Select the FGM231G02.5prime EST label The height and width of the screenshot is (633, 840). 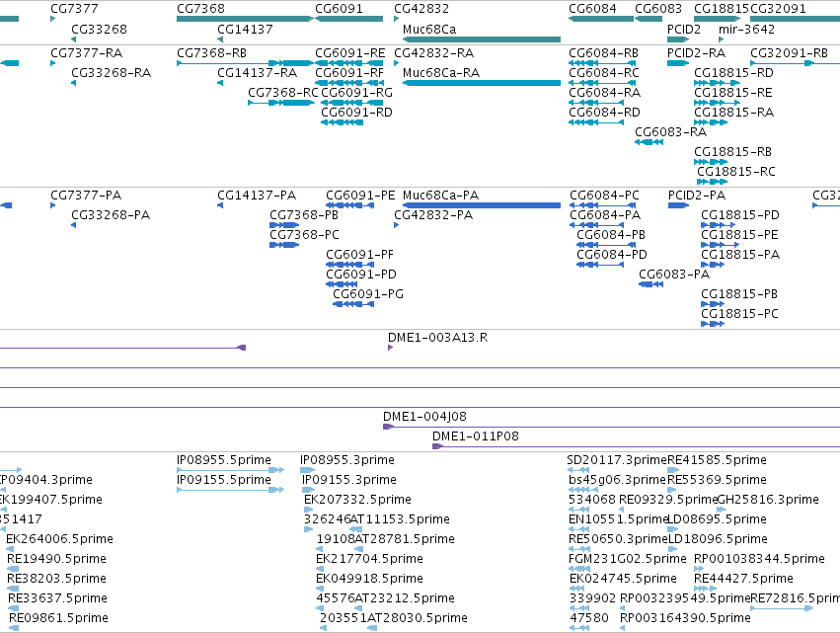628,559
